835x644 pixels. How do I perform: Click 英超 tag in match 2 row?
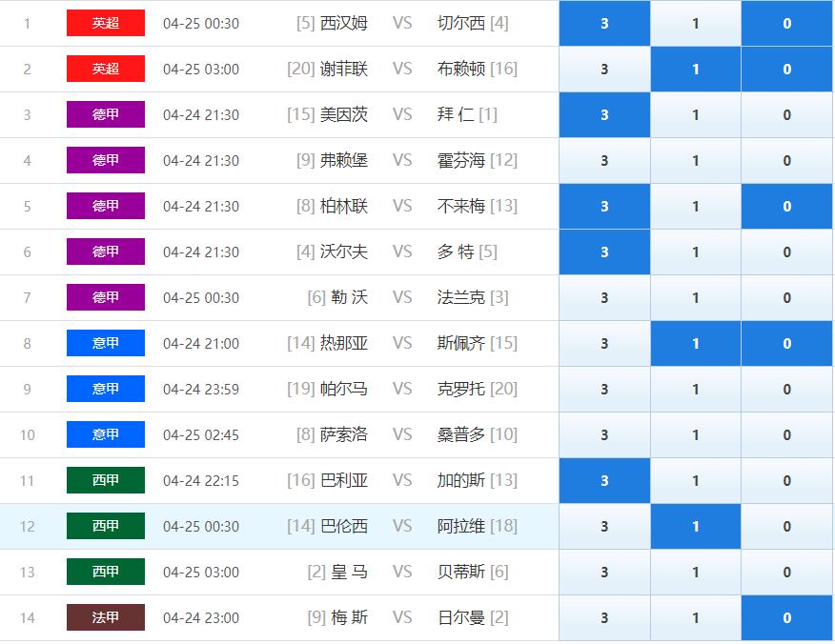click(106, 69)
